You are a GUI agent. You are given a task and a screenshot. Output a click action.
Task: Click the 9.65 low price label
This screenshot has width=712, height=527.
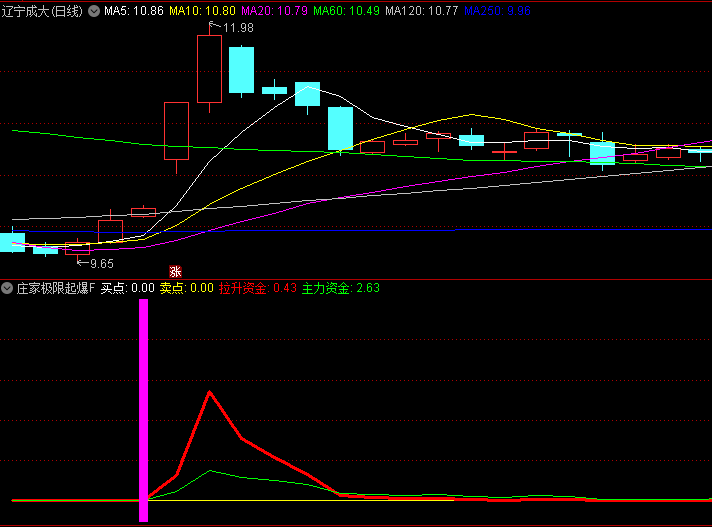pos(102,264)
